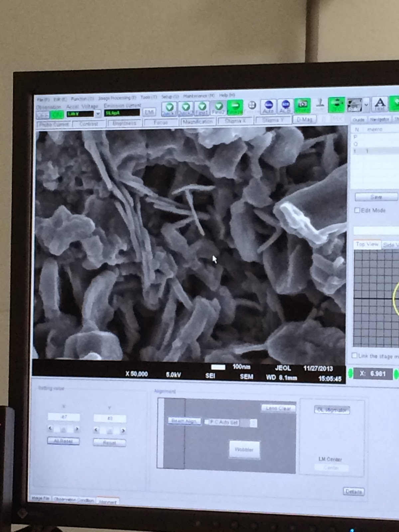Open the File menu
This screenshot has width=399, height=532.
43,99
